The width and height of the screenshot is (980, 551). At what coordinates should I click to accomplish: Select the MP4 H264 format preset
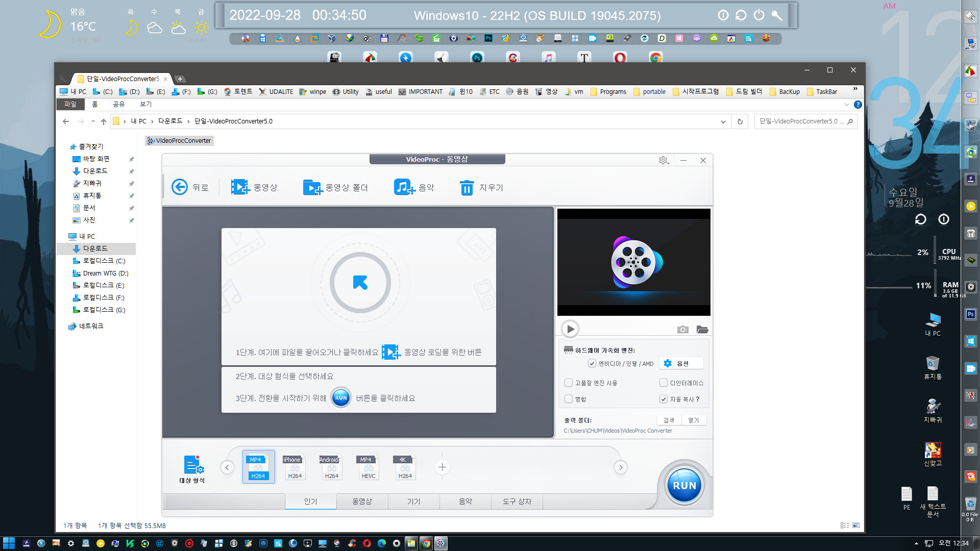(258, 467)
